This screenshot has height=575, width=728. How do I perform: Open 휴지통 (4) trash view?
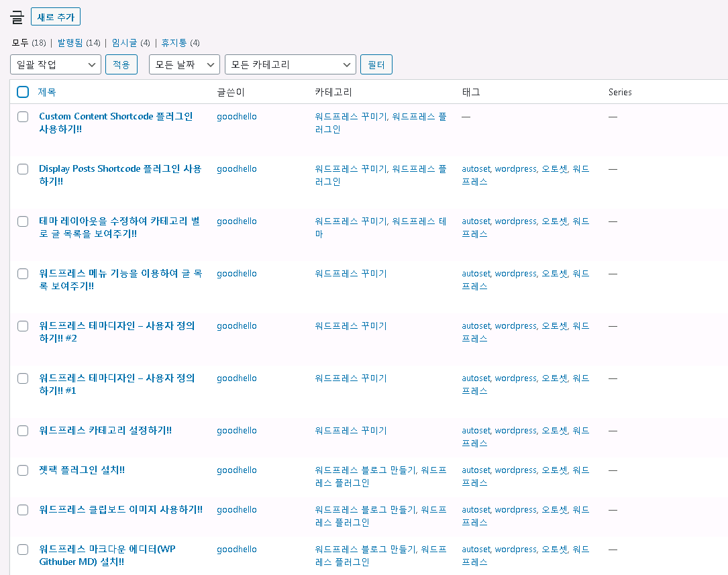pyautogui.click(x=180, y=43)
